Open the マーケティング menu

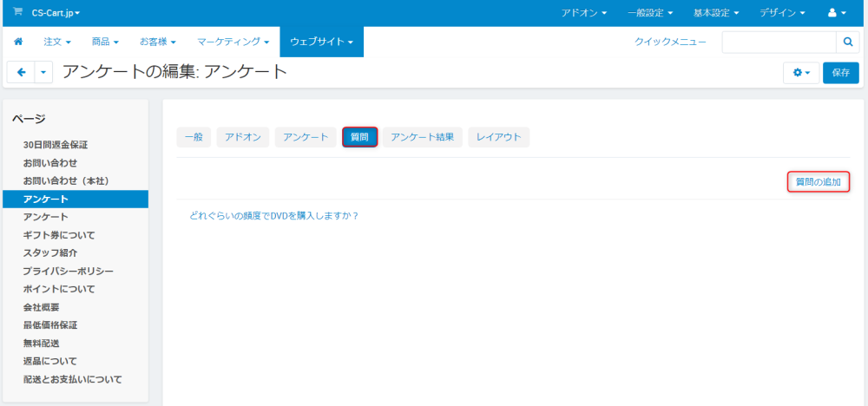tap(233, 42)
